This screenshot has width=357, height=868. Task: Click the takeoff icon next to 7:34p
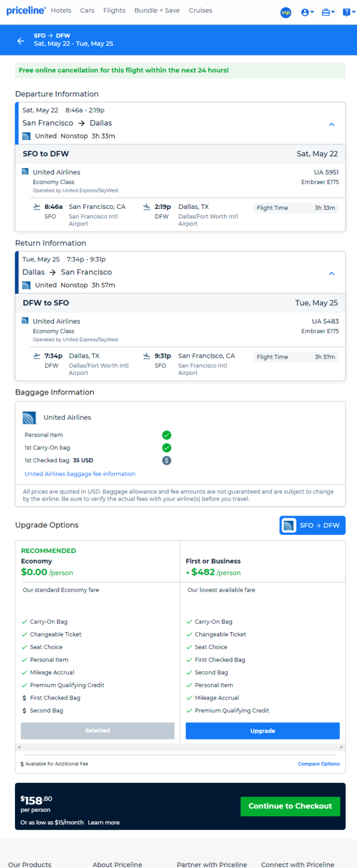pos(37,356)
